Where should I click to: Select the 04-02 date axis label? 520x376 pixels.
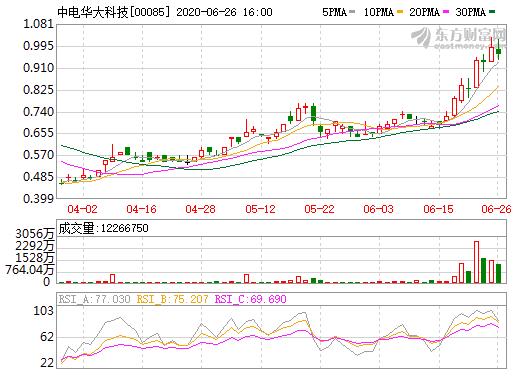tap(82, 209)
